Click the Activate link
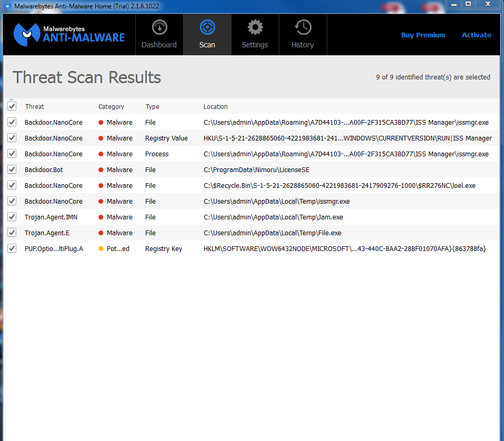Image resolution: width=504 pixels, height=441 pixels. pos(476,35)
